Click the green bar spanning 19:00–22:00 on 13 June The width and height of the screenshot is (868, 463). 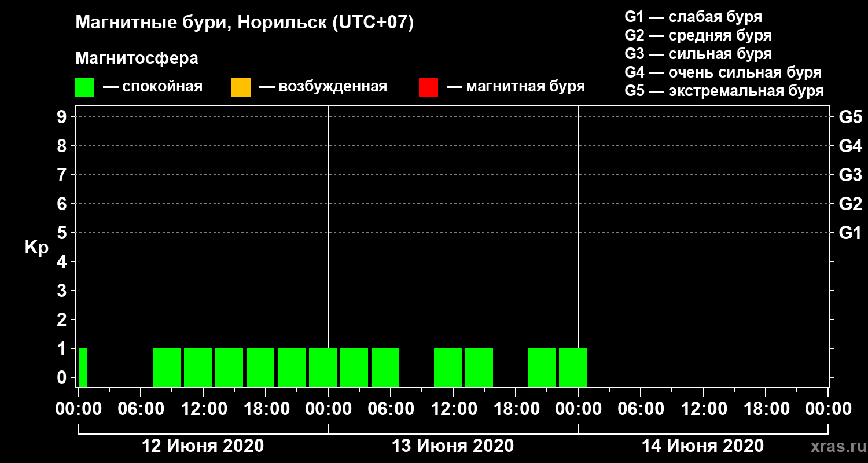point(542,367)
